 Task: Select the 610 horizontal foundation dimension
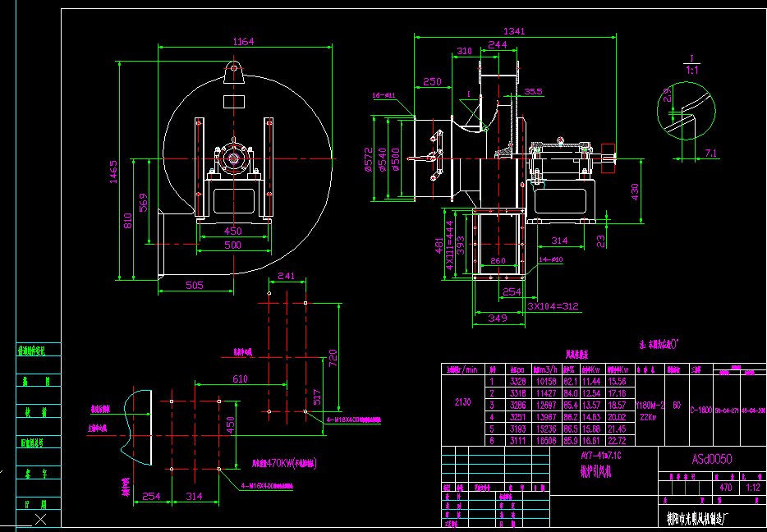pyautogui.click(x=240, y=379)
